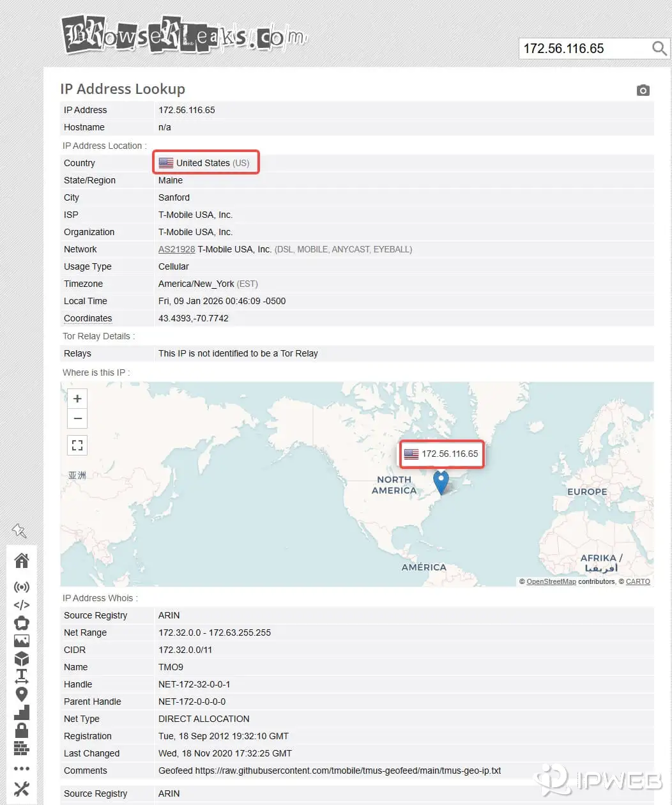The width and height of the screenshot is (672, 805).
Task: Zoom in on the map
Action: point(77,399)
